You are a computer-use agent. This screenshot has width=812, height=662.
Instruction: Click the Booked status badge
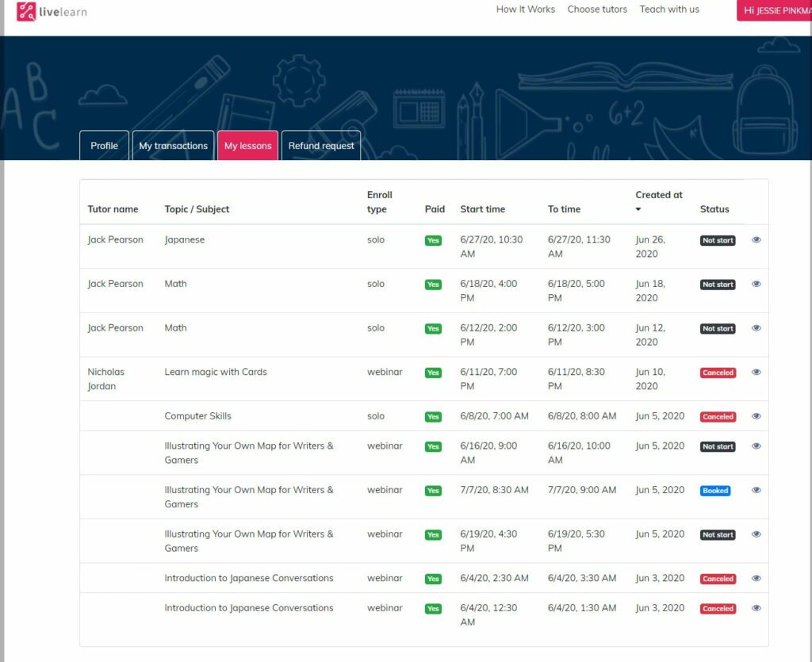tap(714, 491)
